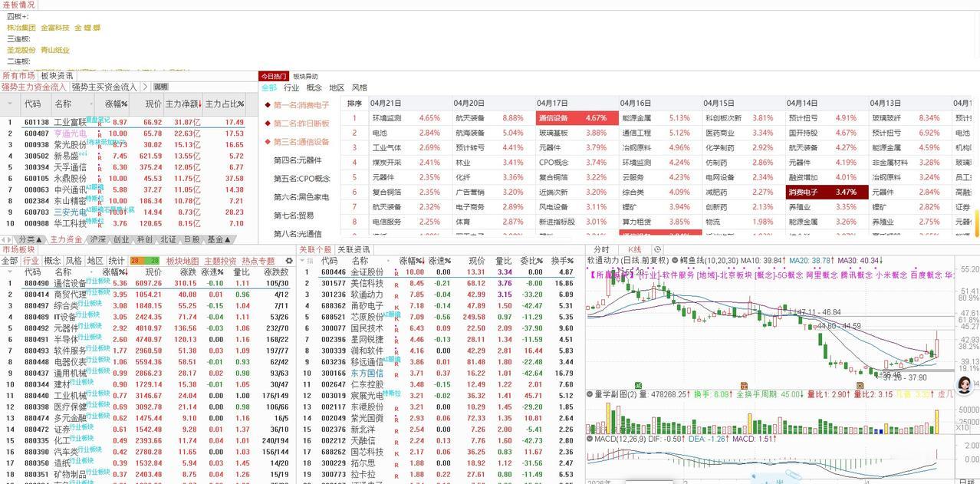Screen dimensions: 980x484
Task: Click the 说明 button
Action: click(x=159, y=86)
